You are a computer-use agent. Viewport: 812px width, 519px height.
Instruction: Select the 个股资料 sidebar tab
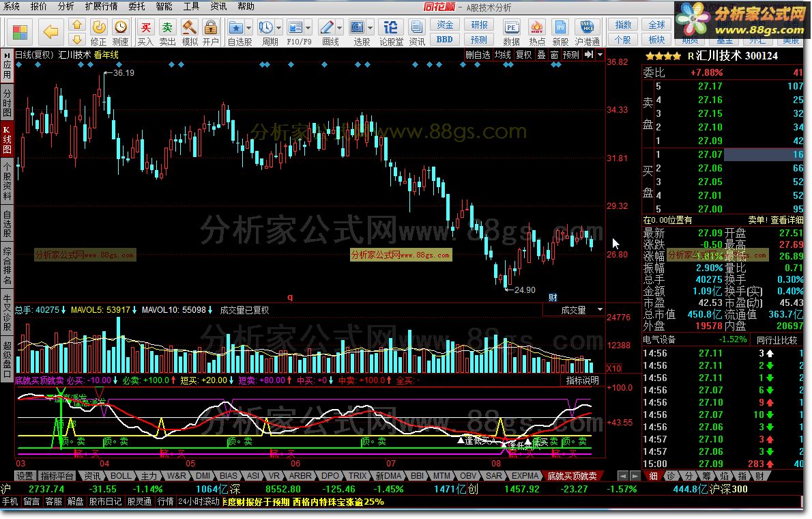click(x=7, y=180)
